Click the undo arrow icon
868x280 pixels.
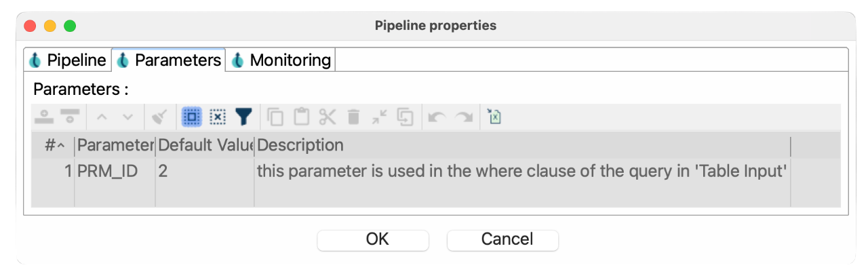point(437,117)
